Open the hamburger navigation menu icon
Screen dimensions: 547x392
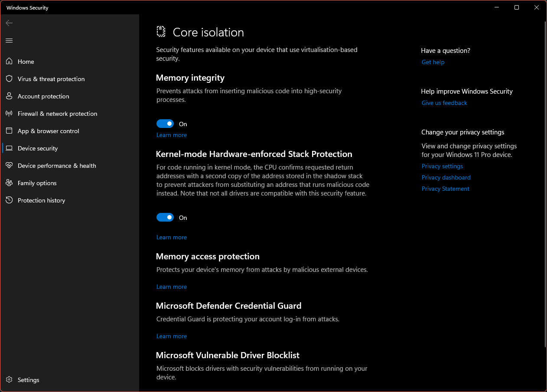click(x=9, y=40)
